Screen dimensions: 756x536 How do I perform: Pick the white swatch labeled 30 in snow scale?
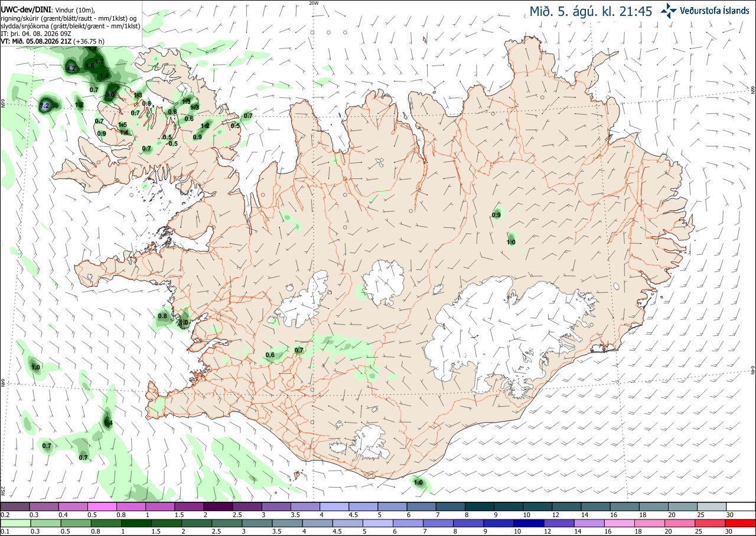click(741, 506)
